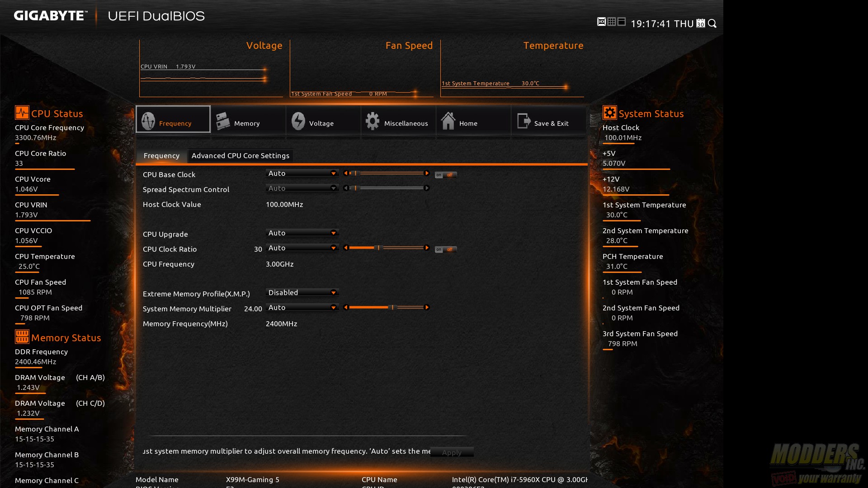868x488 pixels.
Task: Open the Advanced CPU Core Settings tab
Action: pyautogui.click(x=241, y=155)
